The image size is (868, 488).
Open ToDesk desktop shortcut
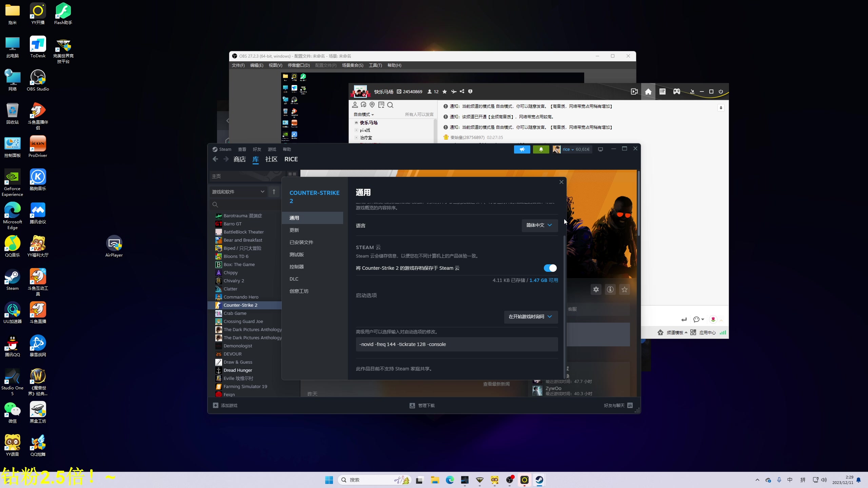pyautogui.click(x=38, y=47)
